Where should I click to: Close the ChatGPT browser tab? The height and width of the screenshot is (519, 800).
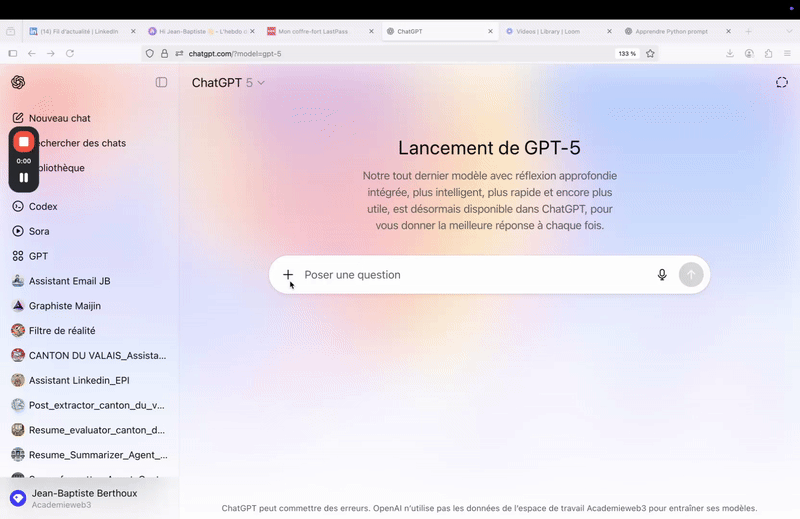(490, 31)
